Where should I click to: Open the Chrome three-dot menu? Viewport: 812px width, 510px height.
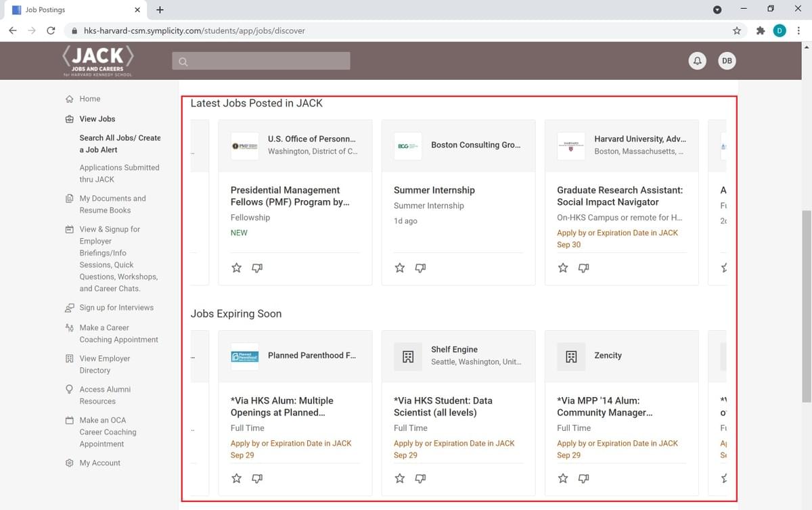pos(799,30)
